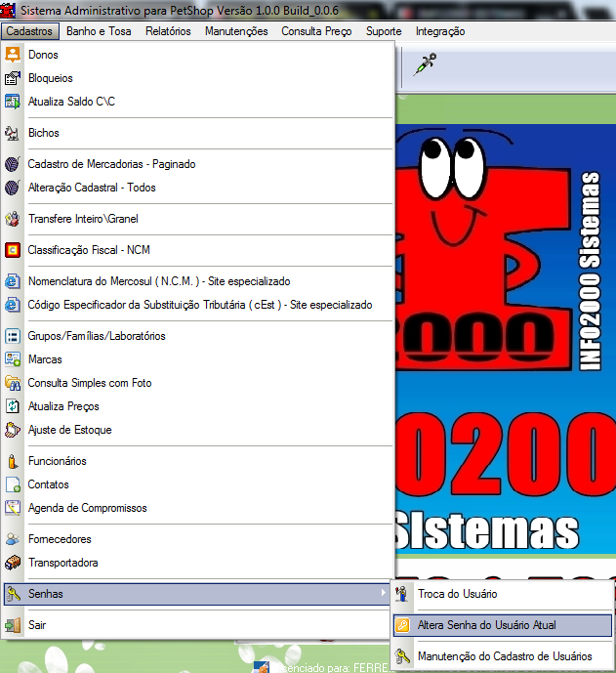This screenshot has width=616, height=673.
Task: Select Grupos/Famílias/Laboratórios entry
Action: click(x=198, y=336)
